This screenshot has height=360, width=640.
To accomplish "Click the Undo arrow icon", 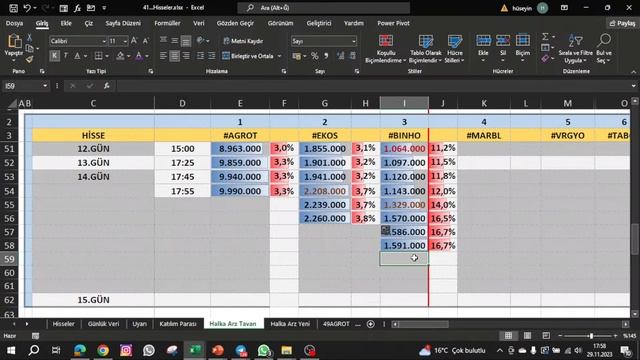I will coord(27,8).
